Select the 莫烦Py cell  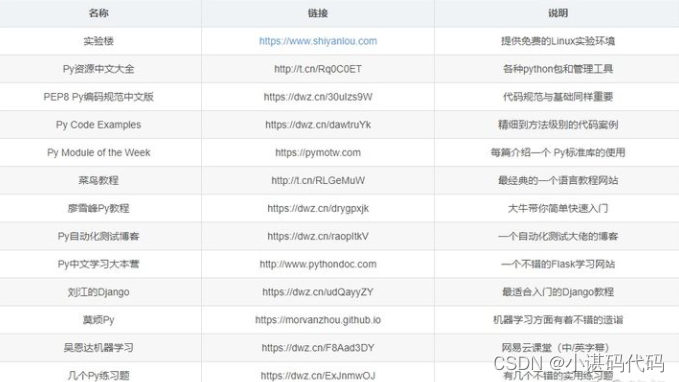pos(99,320)
